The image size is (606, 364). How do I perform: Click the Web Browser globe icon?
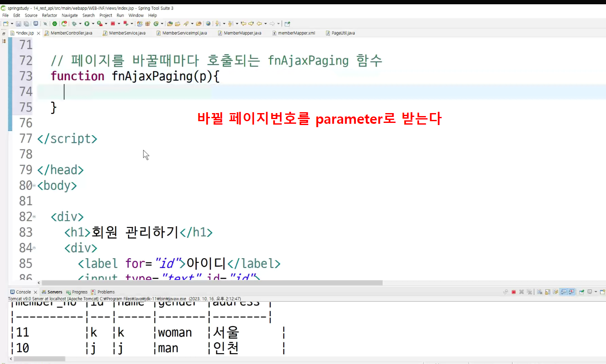208,23
